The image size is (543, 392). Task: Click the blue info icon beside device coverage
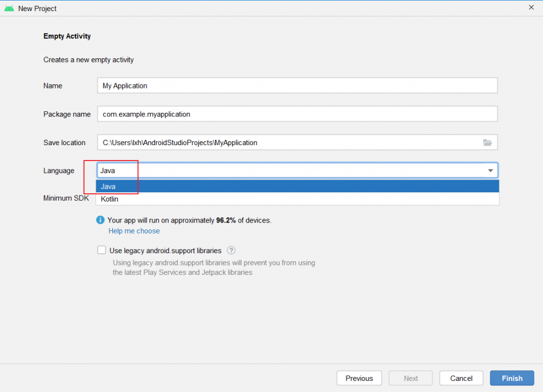[100, 220]
